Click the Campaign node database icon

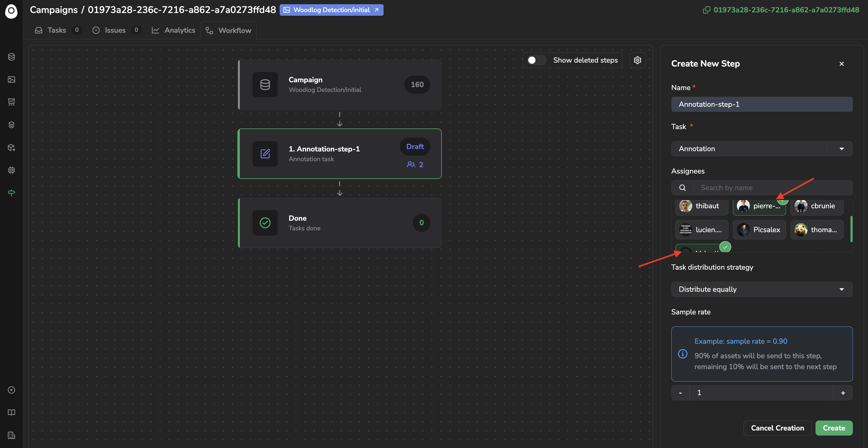point(265,85)
